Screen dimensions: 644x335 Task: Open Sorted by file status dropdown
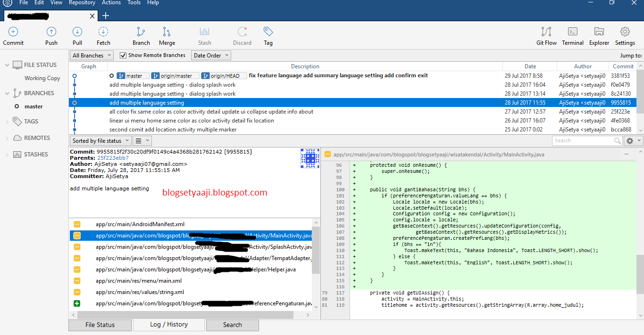tap(100, 140)
